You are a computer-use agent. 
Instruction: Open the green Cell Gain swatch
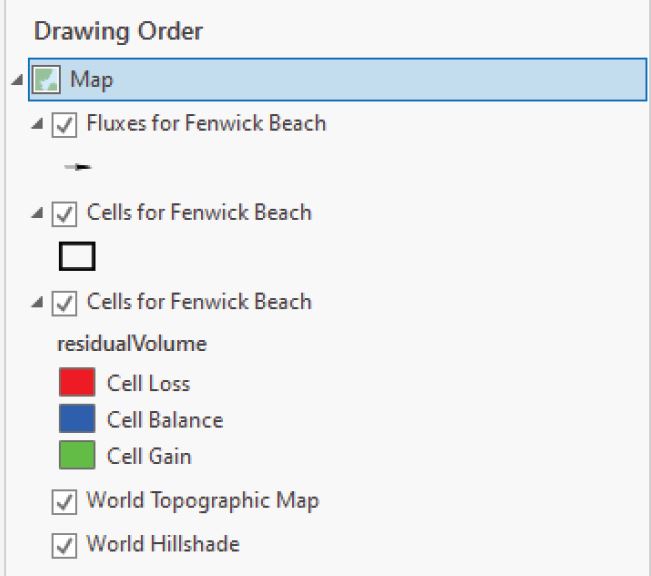coord(77,455)
